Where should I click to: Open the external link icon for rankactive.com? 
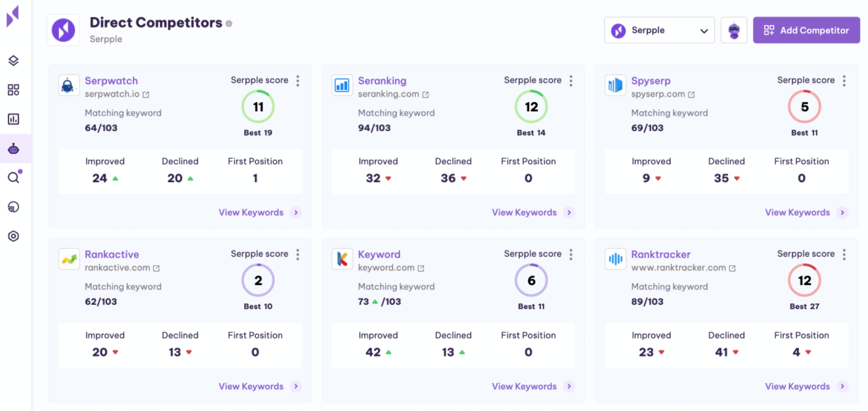tap(156, 268)
